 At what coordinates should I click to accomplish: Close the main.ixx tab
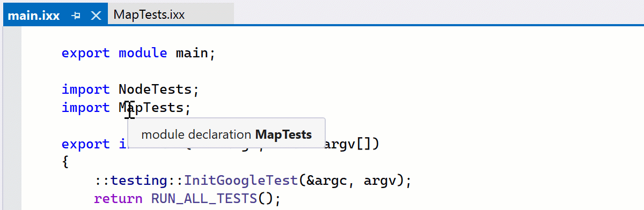pos(96,15)
